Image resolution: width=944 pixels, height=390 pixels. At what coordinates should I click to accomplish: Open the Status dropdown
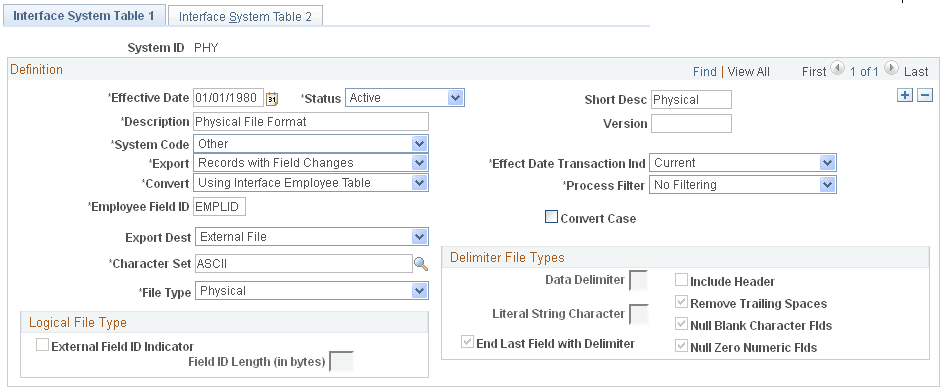click(405, 98)
